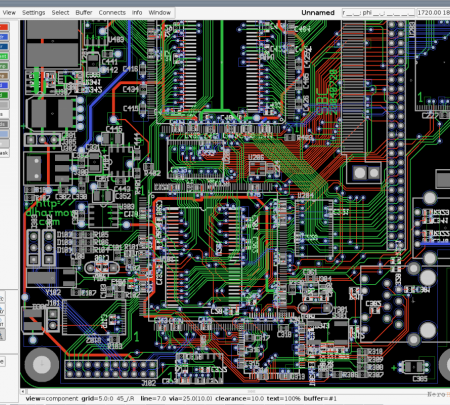
Task: Select the U206 chip label
Action: pyautogui.click(x=256, y=157)
